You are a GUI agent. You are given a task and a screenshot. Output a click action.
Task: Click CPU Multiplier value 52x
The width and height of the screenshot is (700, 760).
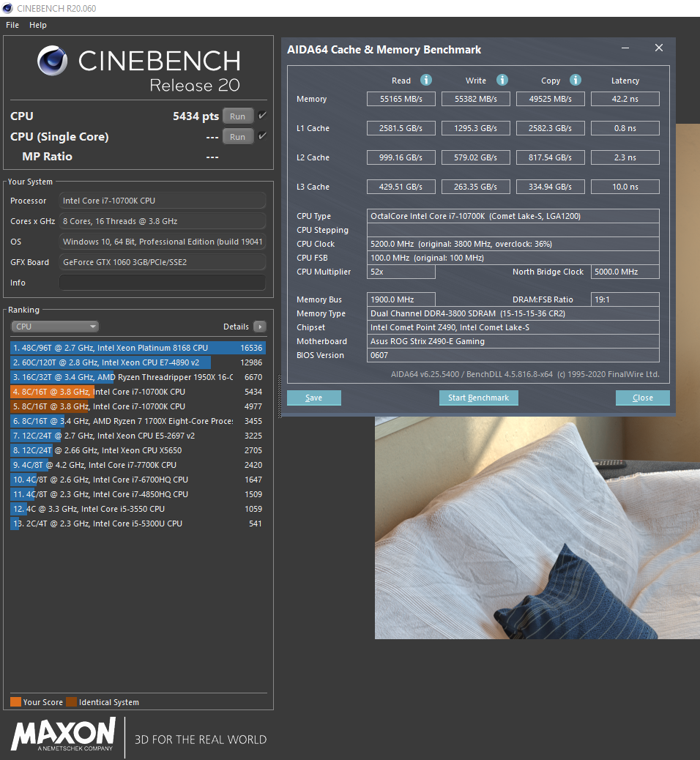click(x=401, y=272)
